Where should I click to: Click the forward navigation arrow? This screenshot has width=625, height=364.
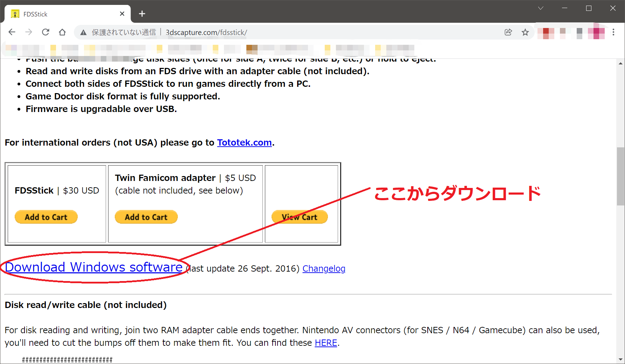pos(29,32)
